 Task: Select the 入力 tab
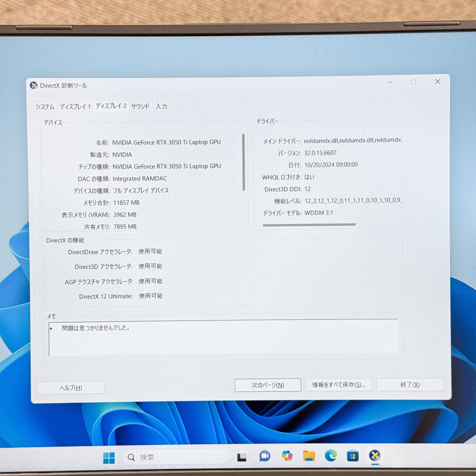pos(162,106)
